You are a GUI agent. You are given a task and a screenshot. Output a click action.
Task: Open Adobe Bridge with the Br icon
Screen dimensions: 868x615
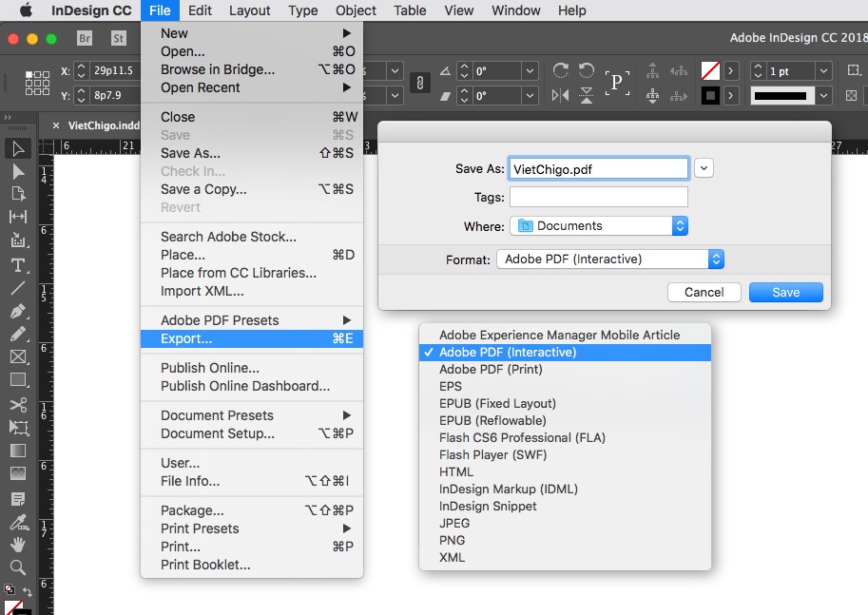pos(85,39)
